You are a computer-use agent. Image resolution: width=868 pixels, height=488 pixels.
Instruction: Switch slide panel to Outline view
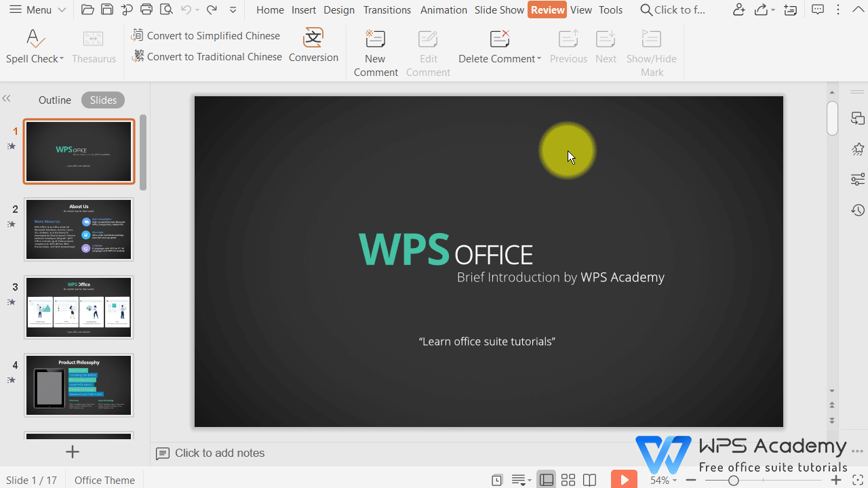[54, 100]
